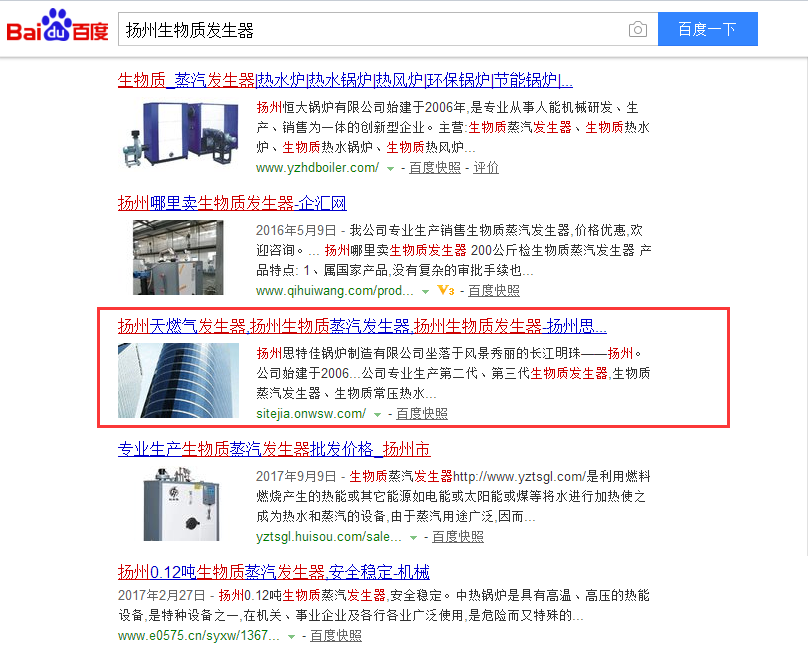This screenshot has height=649, width=808.
Task: Click the glass skyscraper thumbnail image
Action: click(178, 380)
